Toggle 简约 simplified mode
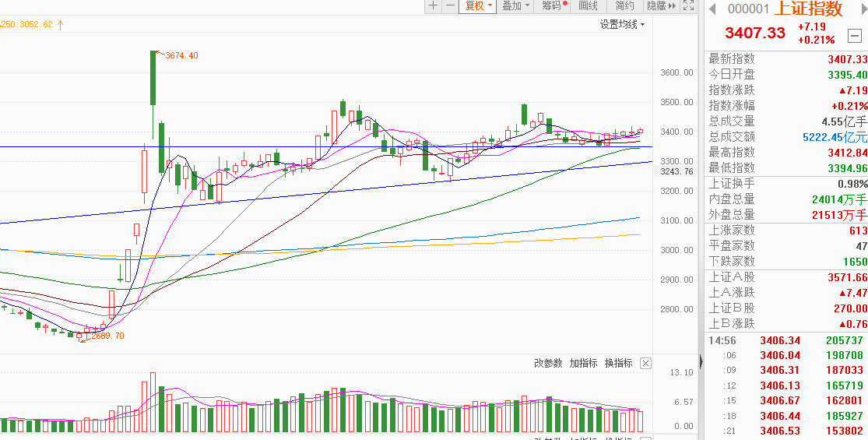 pyautogui.click(x=625, y=6)
